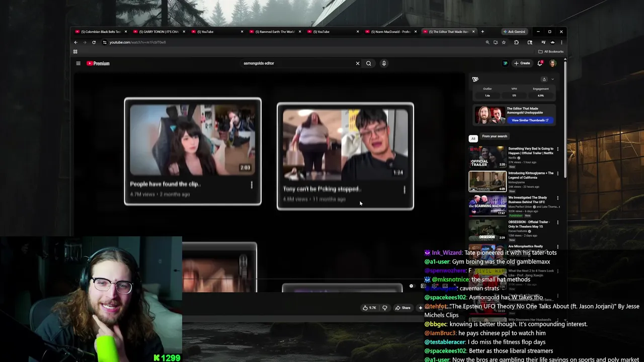
Task: Click the YouTube Premium logo
Action: click(98, 63)
